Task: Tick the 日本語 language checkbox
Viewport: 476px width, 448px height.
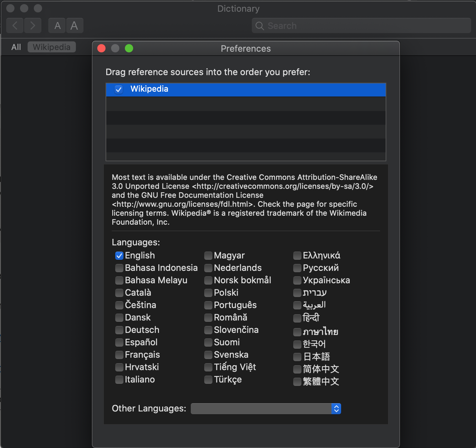Action: 297,357
